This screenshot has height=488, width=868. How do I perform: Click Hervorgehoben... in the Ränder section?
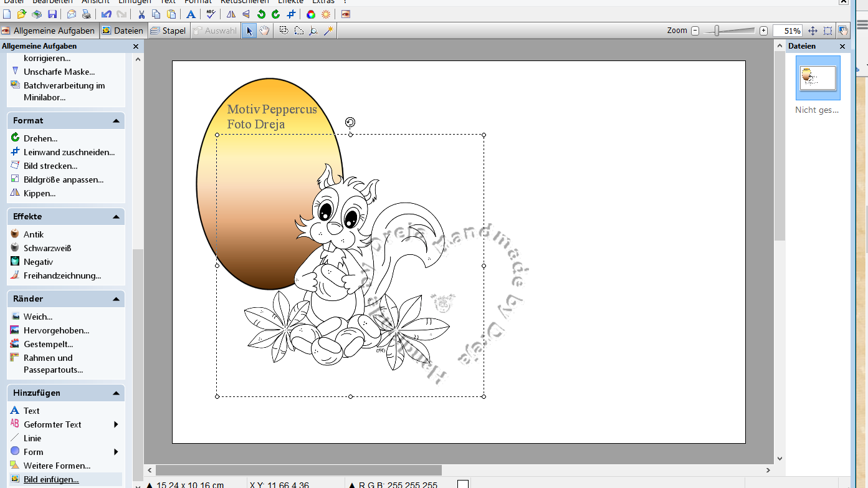pyautogui.click(x=56, y=330)
